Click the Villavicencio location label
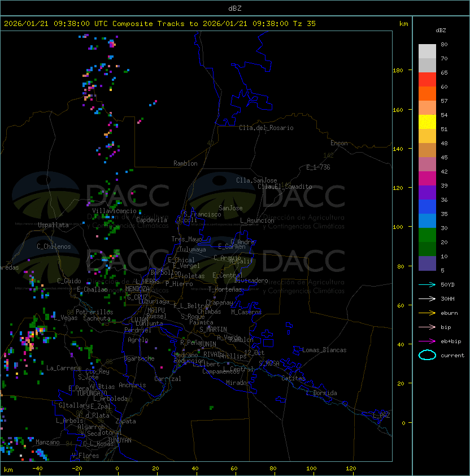This screenshot has width=470, height=476. [114, 211]
